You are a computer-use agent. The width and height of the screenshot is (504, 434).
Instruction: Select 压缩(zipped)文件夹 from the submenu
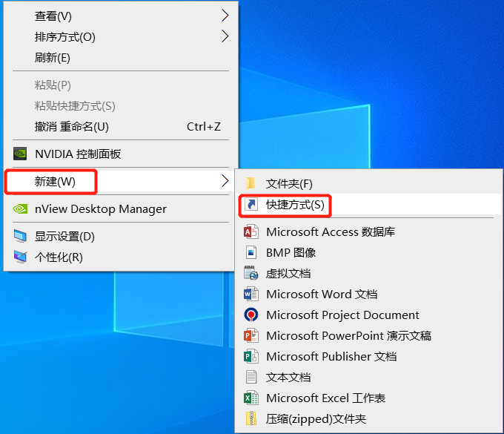[x=316, y=418]
